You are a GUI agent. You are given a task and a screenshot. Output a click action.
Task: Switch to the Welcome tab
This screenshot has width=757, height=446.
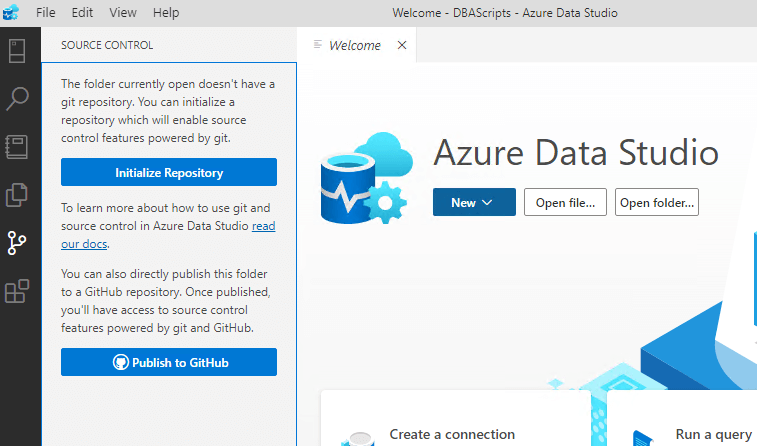[354, 45]
